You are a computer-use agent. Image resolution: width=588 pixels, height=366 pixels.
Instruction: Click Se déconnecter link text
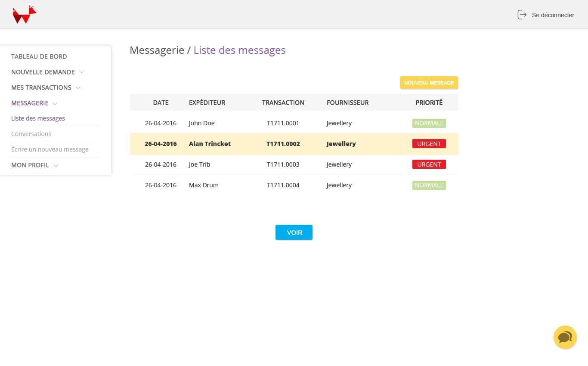click(553, 15)
